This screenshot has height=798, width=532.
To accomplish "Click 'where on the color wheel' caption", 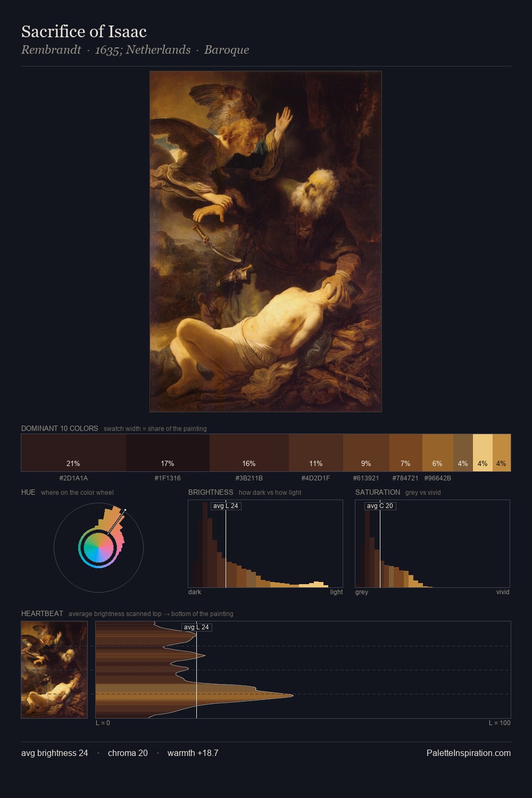I will (77, 493).
